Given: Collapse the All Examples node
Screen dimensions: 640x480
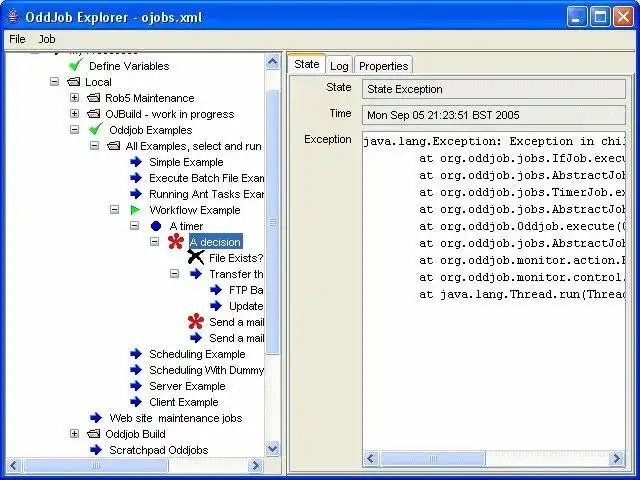Looking at the screenshot, I should (x=94, y=145).
